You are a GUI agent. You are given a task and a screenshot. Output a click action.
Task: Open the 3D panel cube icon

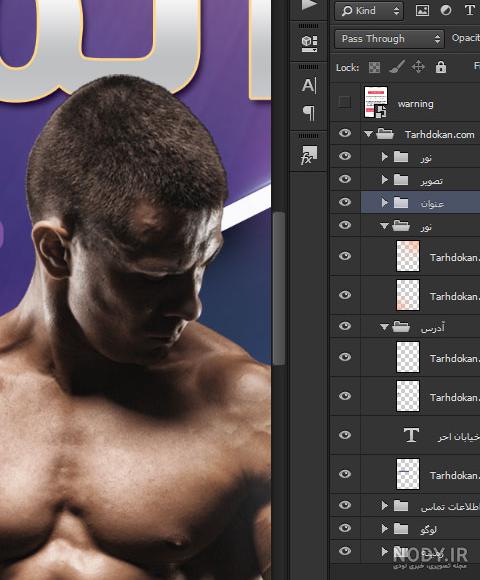tap(309, 43)
